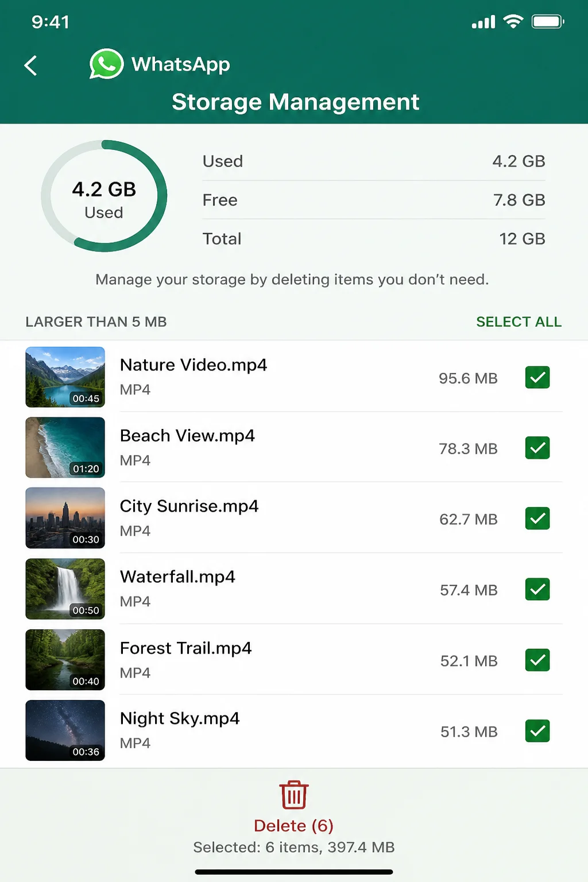Tap the Total 12 GB value
Viewport: 588px width, 882px height.
522,238
